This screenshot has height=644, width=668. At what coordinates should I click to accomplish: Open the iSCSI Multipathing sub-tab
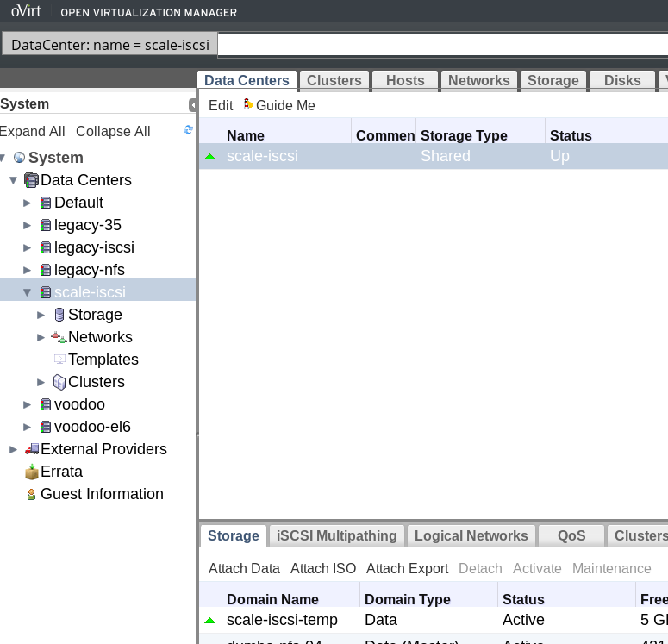(336, 535)
